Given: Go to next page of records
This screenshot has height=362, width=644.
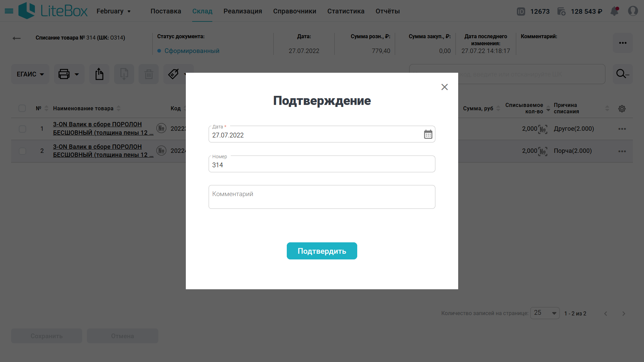Looking at the screenshot, I should point(624,314).
